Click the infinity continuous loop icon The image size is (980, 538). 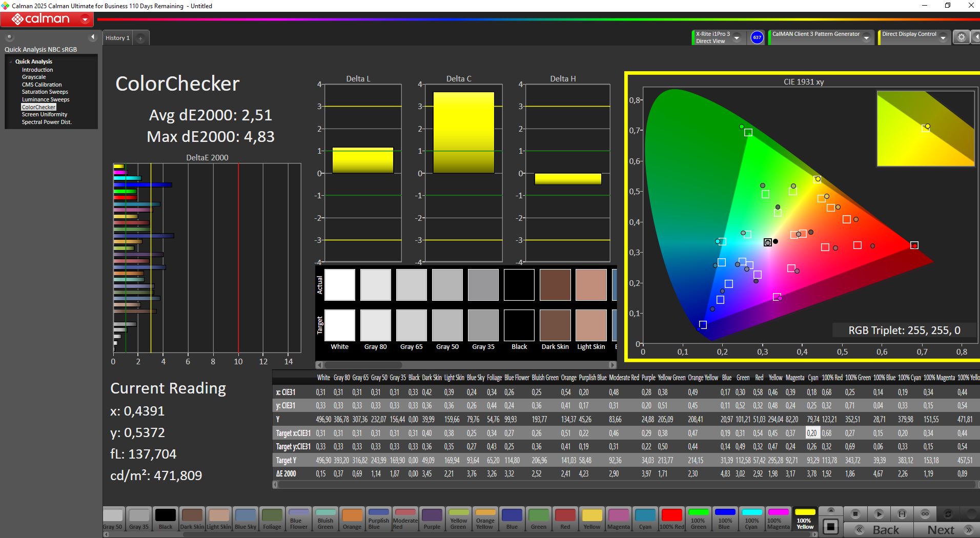tap(925, 513)
